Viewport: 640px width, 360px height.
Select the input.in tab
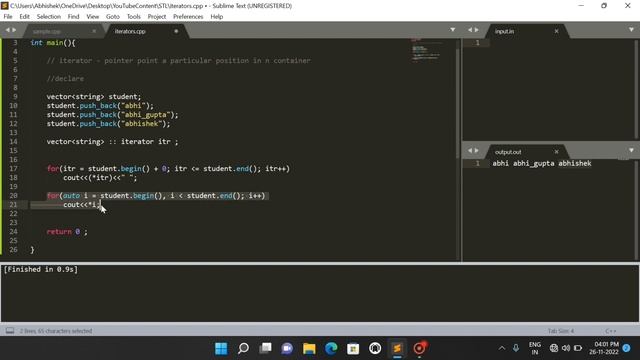pyautogui.click(x=504, y=31)
